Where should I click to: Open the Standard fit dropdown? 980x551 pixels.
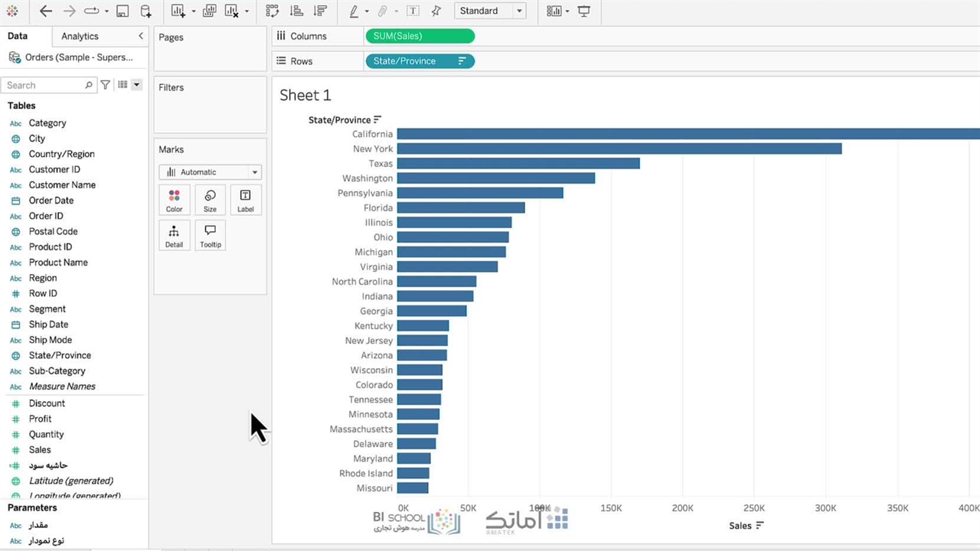coord(490,11)
